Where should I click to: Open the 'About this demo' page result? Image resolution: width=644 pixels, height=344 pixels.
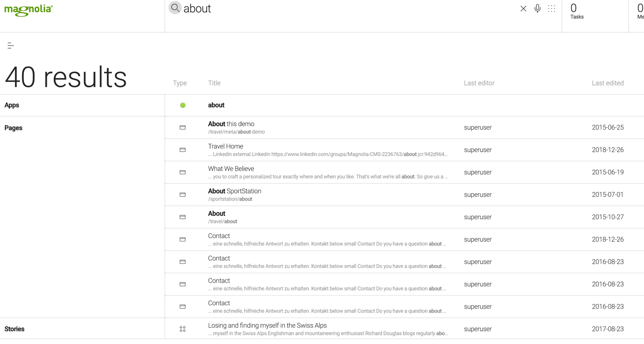231,124
